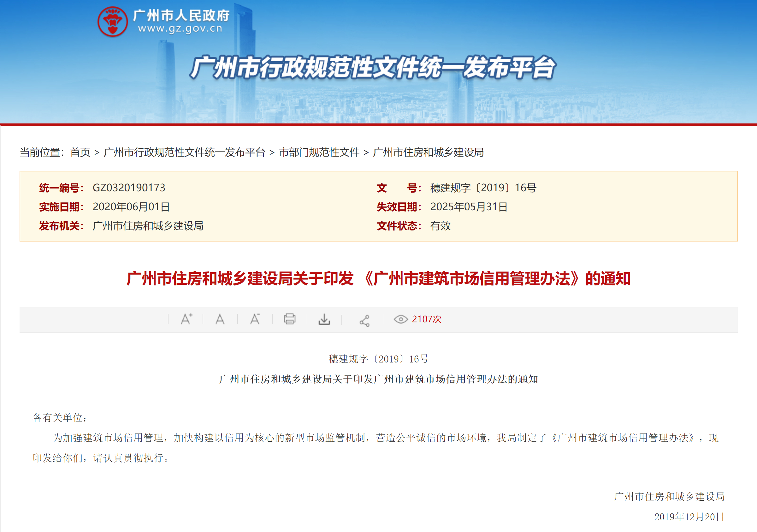The image size is (757, 532).
Task: Click unified number GZ0320190173
Action: click(129, 188)
